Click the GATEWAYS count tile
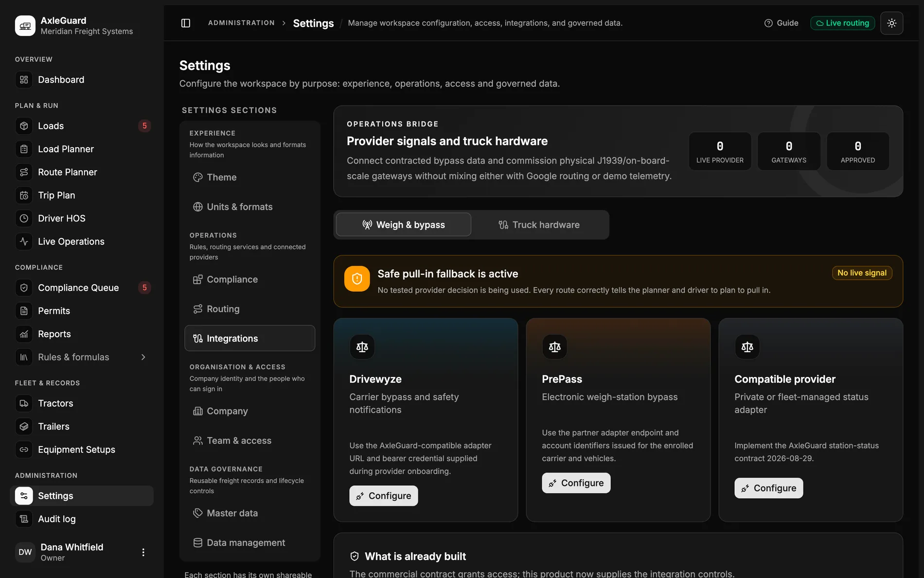 [x=789, y=151]
